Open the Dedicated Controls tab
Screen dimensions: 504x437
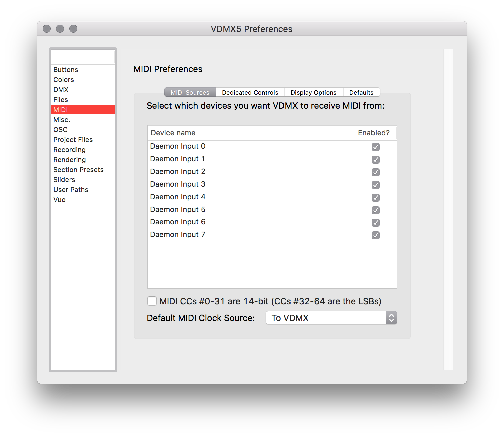click(250, 92)
